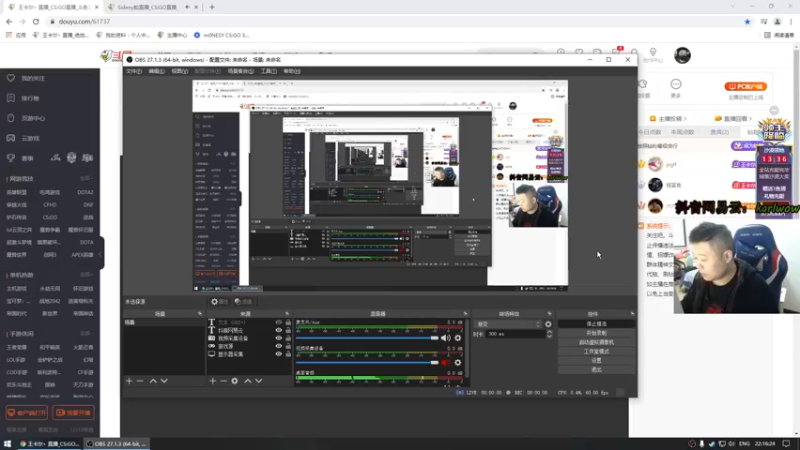Open the OBS 视图(V) menu

click(179, 71)
